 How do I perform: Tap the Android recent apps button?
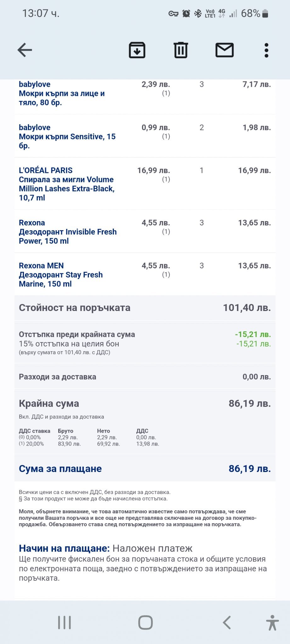coord(65,622)
